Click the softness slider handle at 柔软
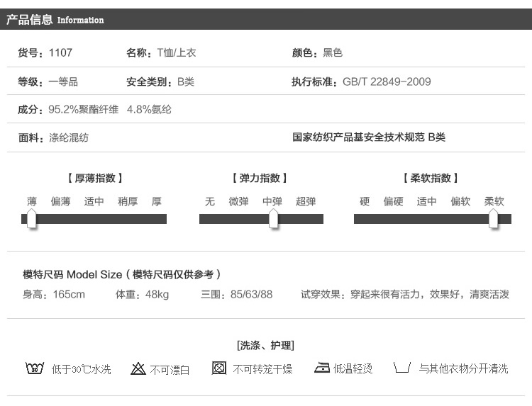 tap(494, 219)
